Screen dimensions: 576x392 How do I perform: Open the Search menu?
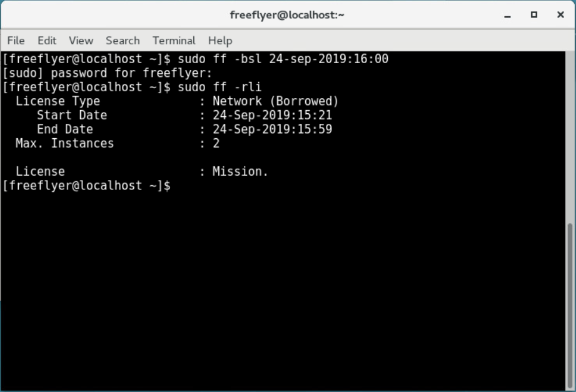tap(123, 41)
